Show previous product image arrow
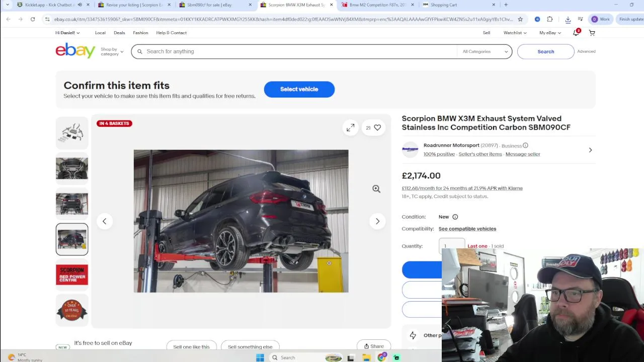Image resolution: width=644 pixels, height=362 pixels. click(x=105, y=221)
